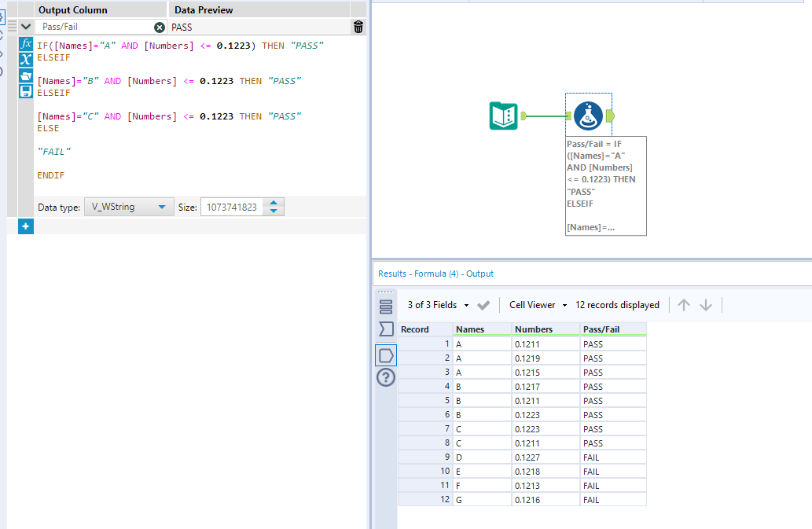Select the Input Data tool on the canvas
The width and height of the screenshot is (812, 529).
point(503,116)
